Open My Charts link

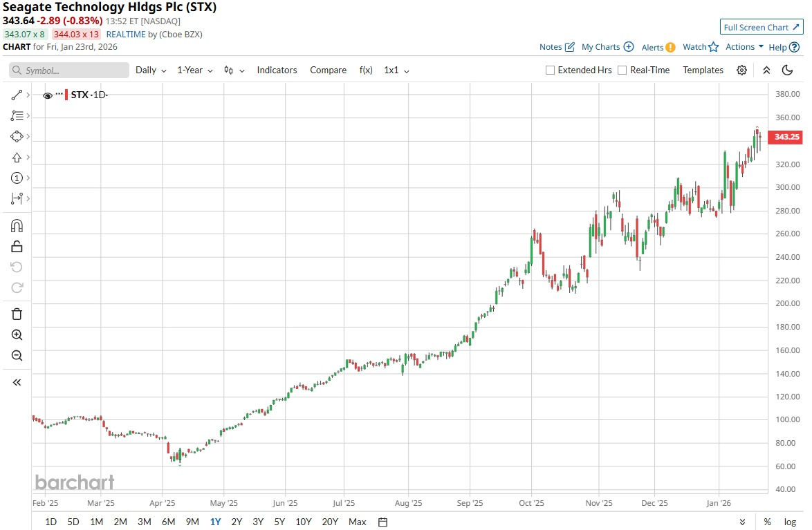[607, 47]
